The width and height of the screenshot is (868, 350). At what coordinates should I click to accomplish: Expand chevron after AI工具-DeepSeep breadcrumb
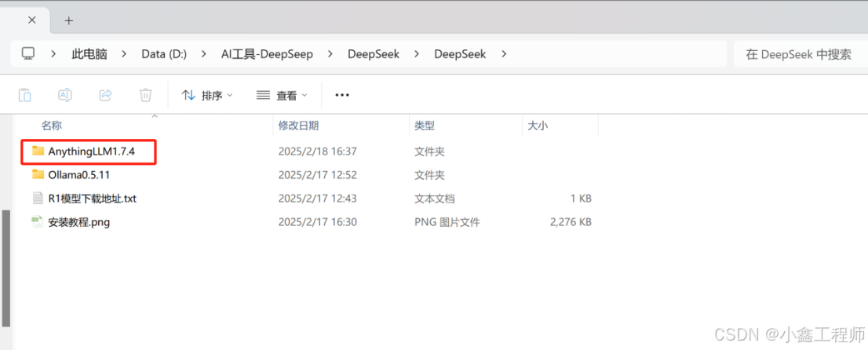click(x=330, y=53)
